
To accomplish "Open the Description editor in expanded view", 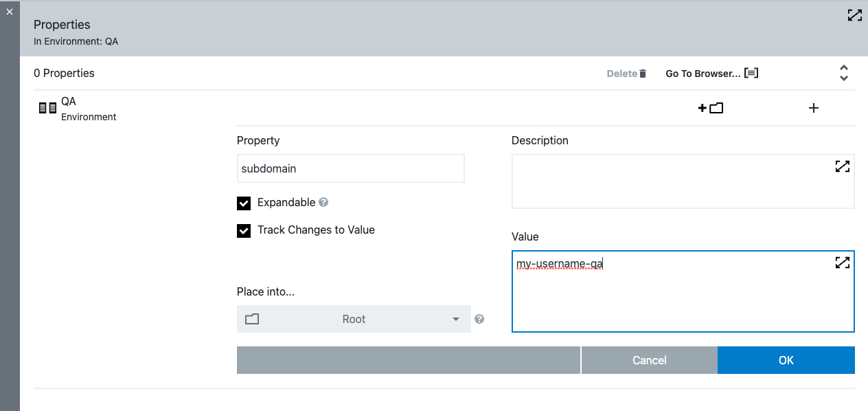I will coord(842,166).
